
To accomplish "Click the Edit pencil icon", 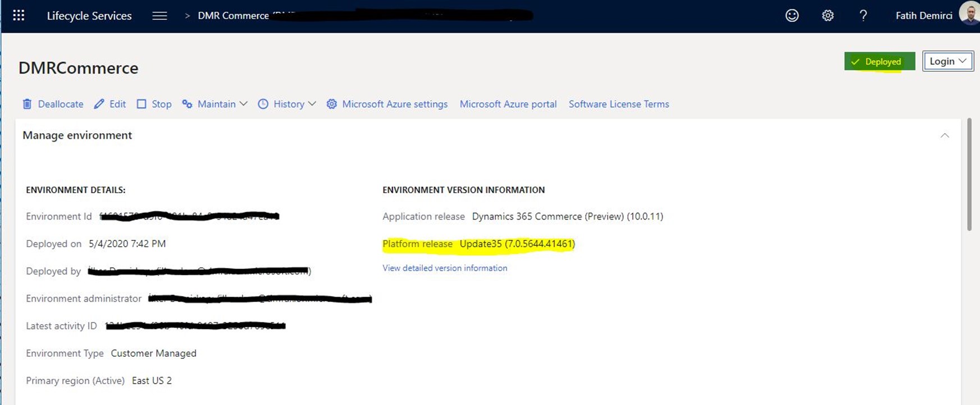I will pos(99,104).
